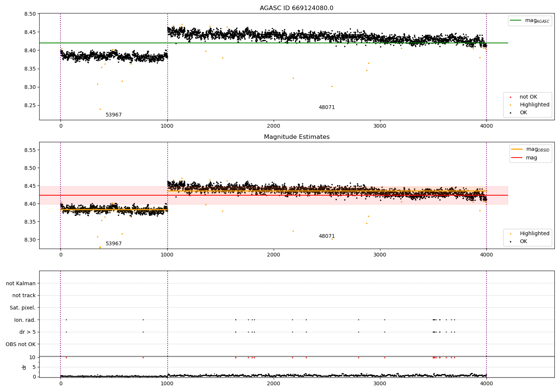The image size is (560, 392).
Task: Click the red 'mag' legend entry in middle plot
Action: point(525,158)
